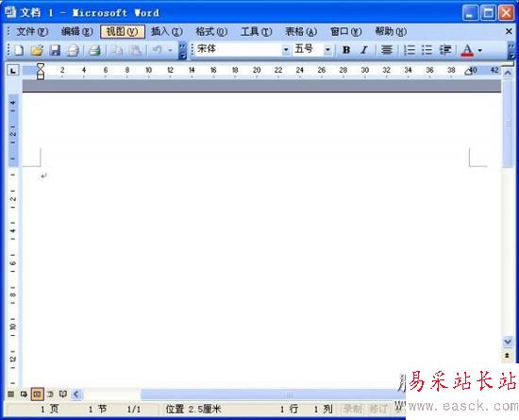Open the 窗口 menu
This screenshot has height=420, width=519.
coord(346,32)
